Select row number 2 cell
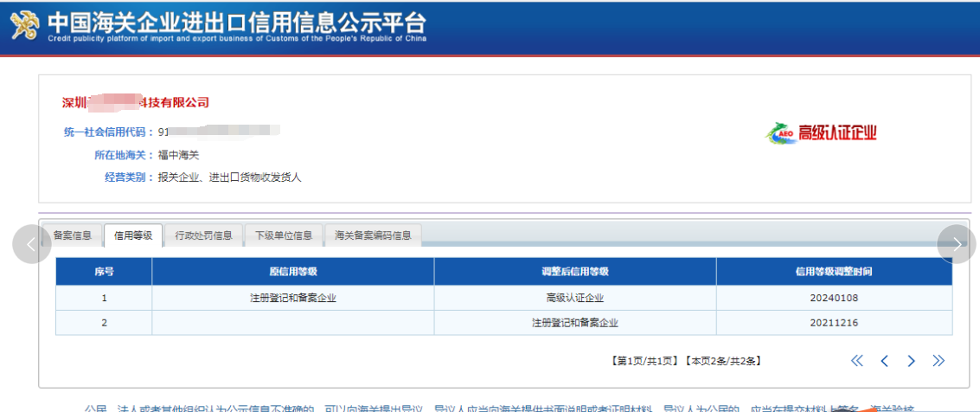 (x=104, y=323)
